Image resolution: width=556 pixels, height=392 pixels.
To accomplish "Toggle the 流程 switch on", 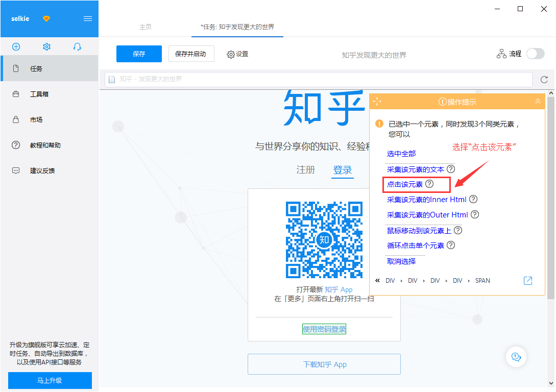I will click(x=536, y=54).
